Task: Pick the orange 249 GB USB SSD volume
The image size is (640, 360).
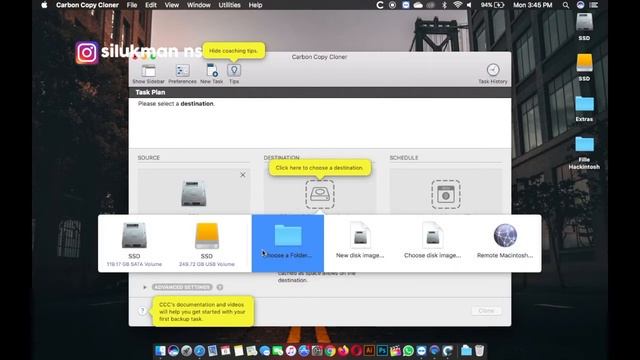Action: (207, 244)
